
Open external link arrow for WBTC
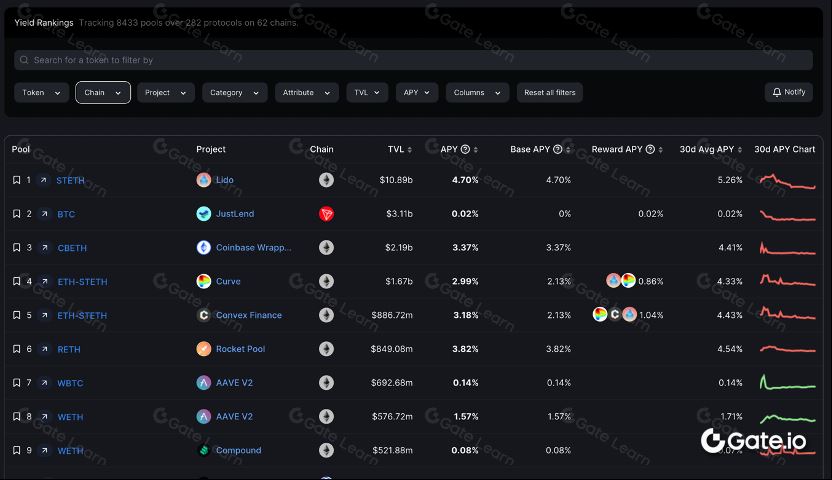(45, 382)
